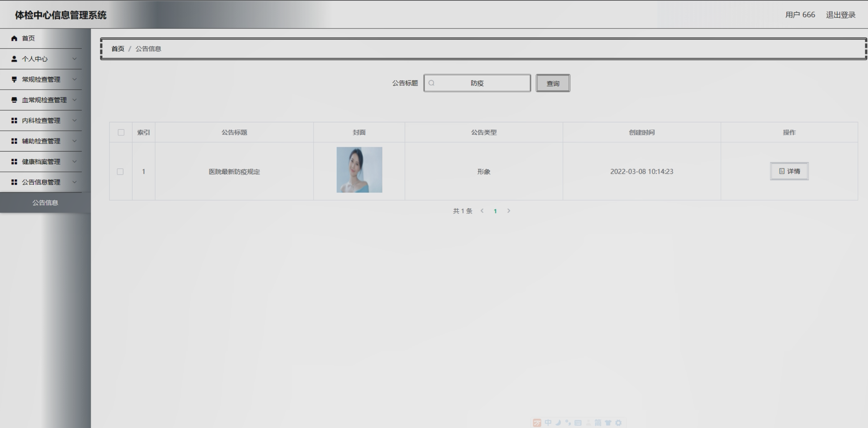This screenshot has height=428, width=868.
Task: Open the cover thumbnail of 医院最新防疫规定
Action: coord(359,170)
